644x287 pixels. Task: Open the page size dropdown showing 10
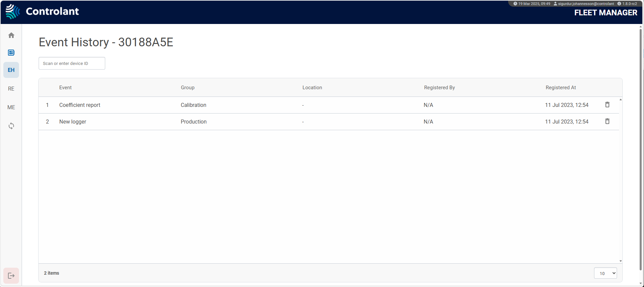click(605, 273)
